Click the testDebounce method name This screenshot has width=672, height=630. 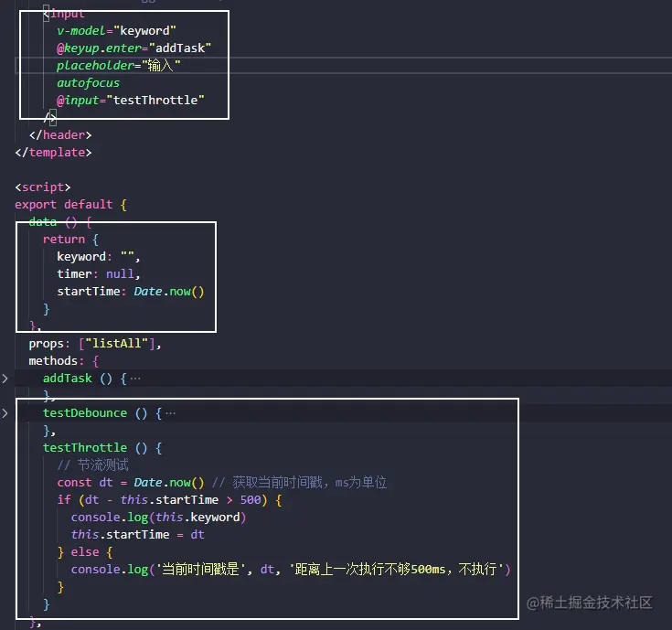tap(85, 413)
